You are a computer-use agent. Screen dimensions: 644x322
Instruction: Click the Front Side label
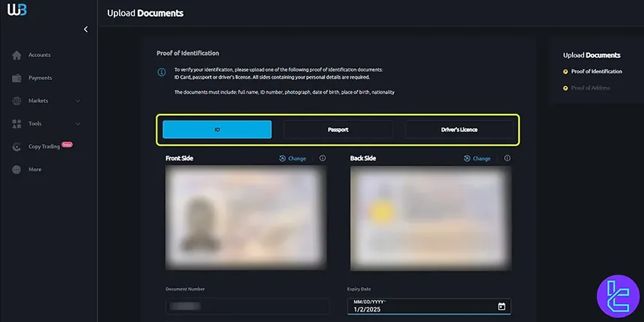179,159
